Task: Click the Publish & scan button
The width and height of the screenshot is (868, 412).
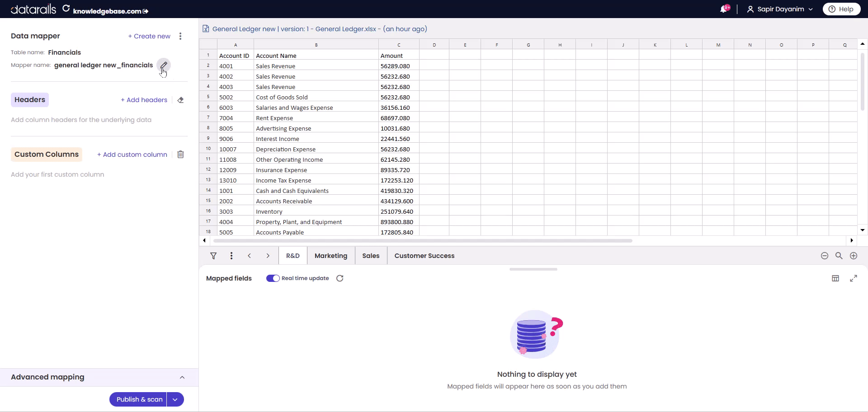Action: [139, 399]
